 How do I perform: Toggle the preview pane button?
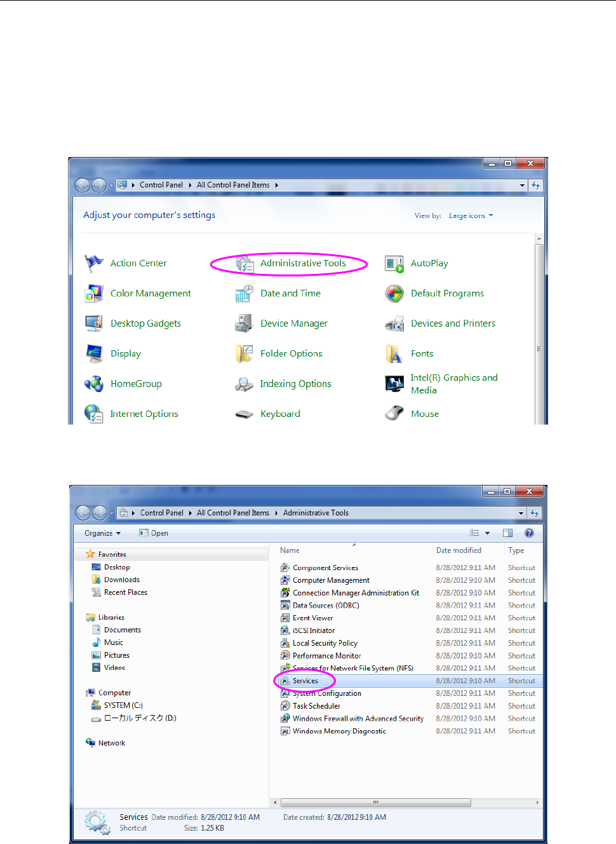pos(507,533)
